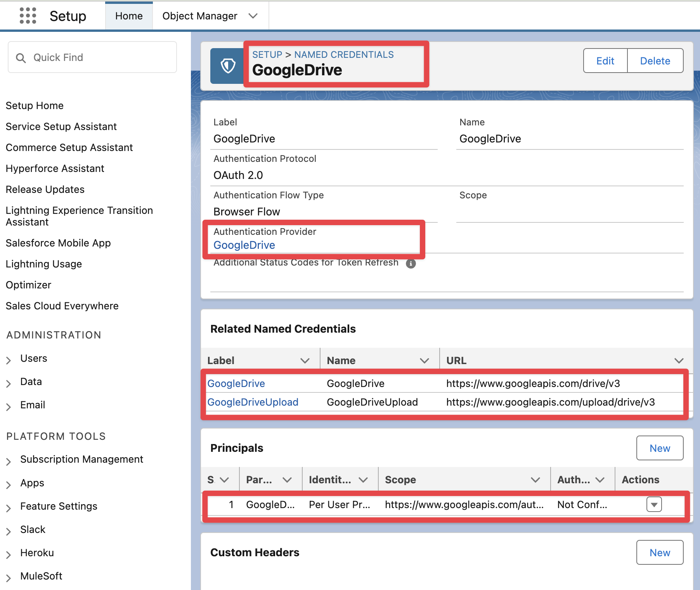Create a New Principal

pyautogui.click(x=660, y=448)
